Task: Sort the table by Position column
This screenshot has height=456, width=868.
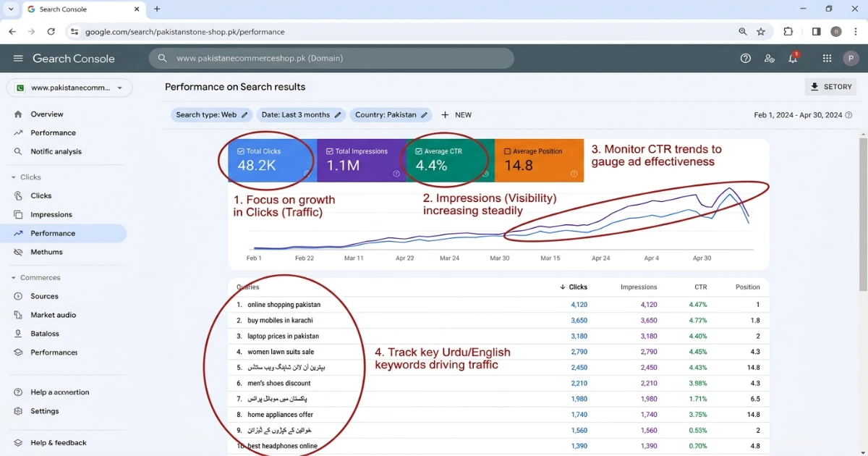Action: pyautogui.click(x=748, y=287)
